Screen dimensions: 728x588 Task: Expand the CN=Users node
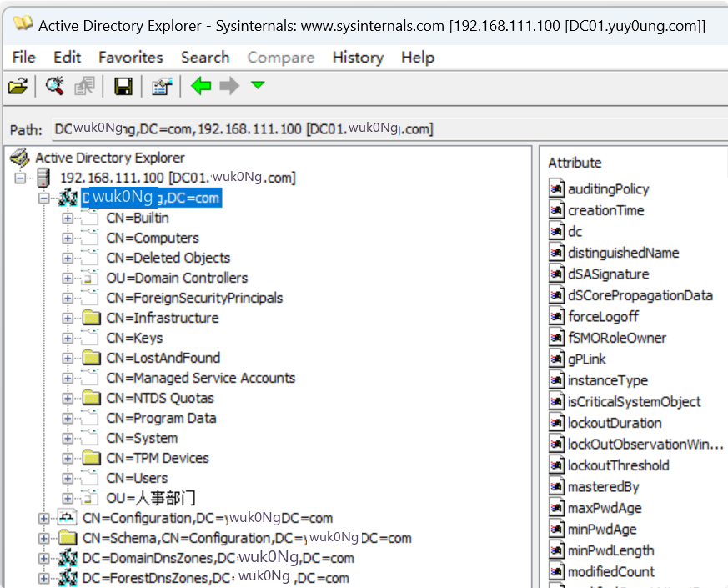(68, 479)
